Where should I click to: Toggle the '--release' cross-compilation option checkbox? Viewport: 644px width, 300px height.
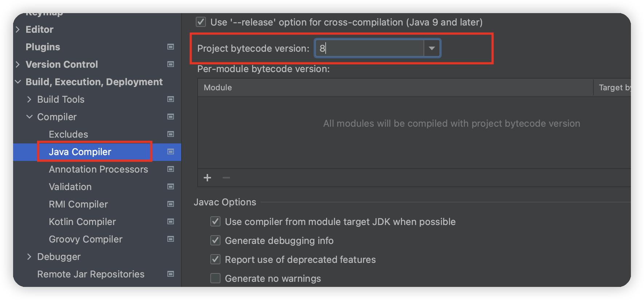(201, 22)
